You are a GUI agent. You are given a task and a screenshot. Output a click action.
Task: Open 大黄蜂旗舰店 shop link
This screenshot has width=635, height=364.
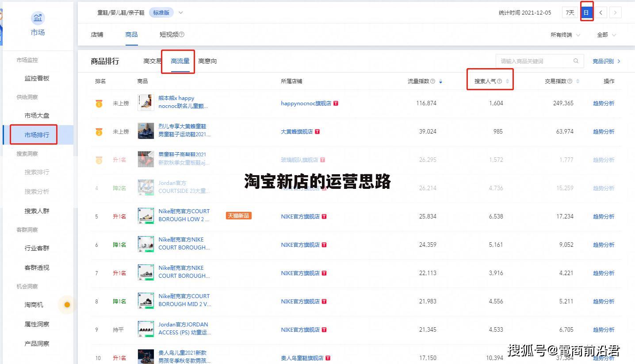point(297,131)
